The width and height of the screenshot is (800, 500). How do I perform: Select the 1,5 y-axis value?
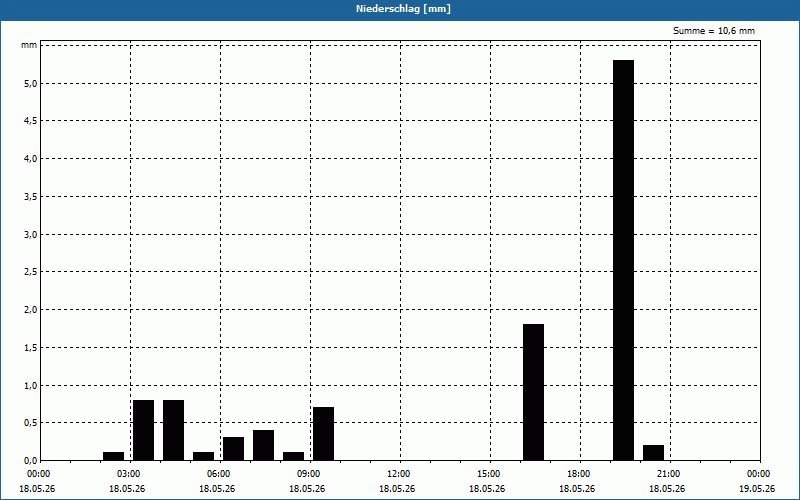click(x=31, y=347)
